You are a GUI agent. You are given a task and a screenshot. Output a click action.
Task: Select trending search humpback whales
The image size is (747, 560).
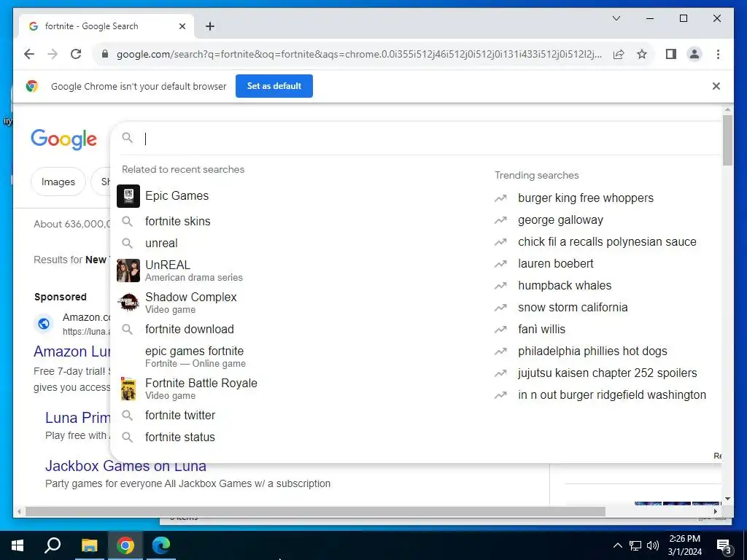click(565, 286)
